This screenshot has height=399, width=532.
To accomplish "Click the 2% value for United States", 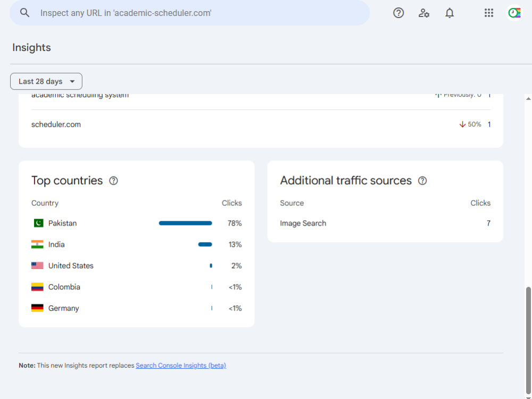I will (237, 265).
